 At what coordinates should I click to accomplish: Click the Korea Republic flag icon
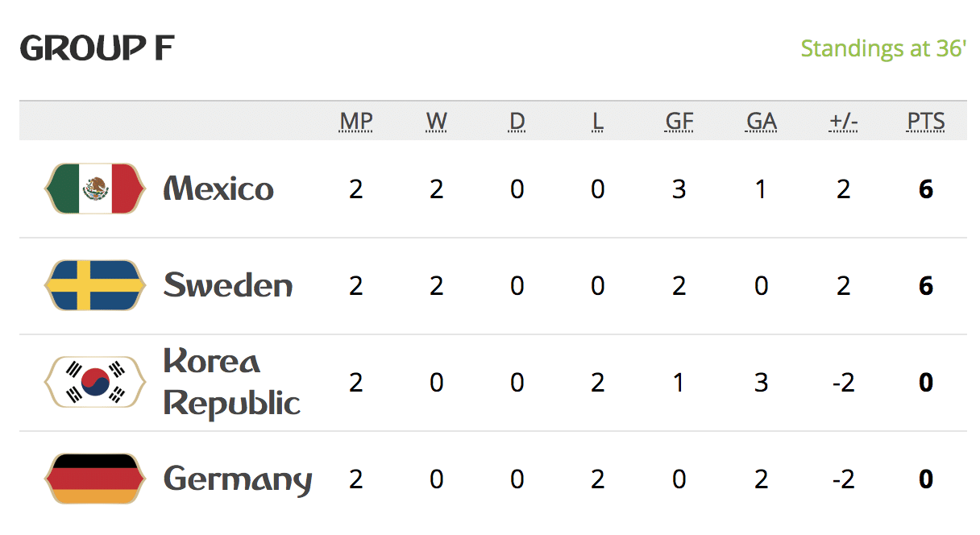(96, 382)
